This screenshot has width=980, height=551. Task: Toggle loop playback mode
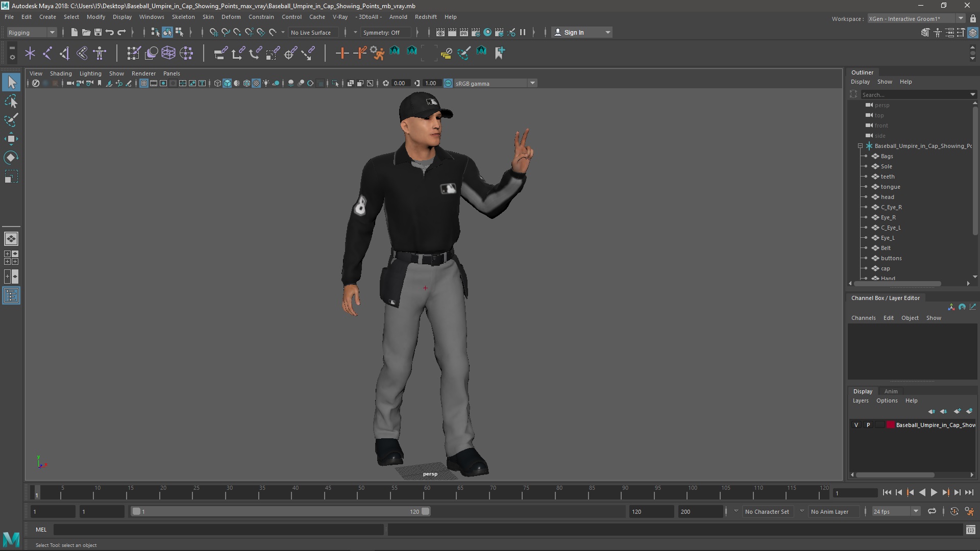[x=932, y=511]
